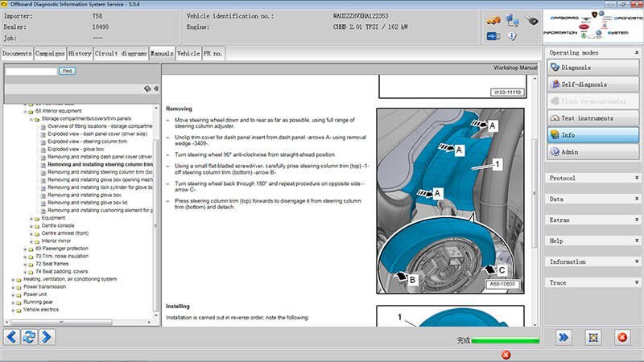The width and height of the screenshot is (644, 362).
Task: Select the Info operating mode
Action: coord(593,134)
